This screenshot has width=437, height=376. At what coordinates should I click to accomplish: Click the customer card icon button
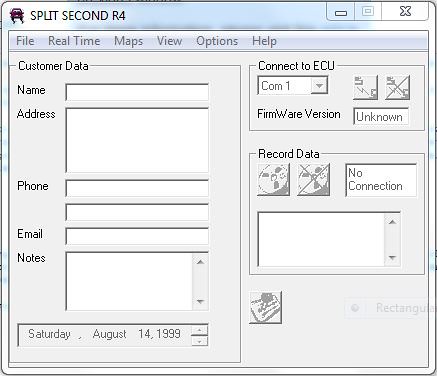pos(265,307)
